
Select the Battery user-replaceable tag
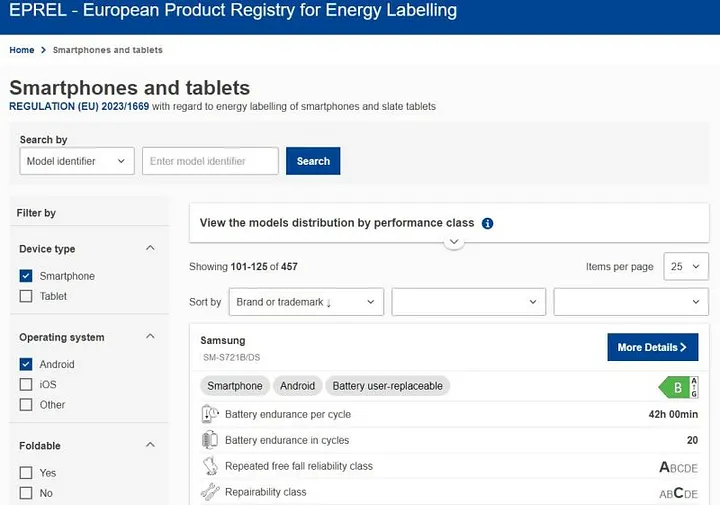pyautogui.click(x=388, y=386)
